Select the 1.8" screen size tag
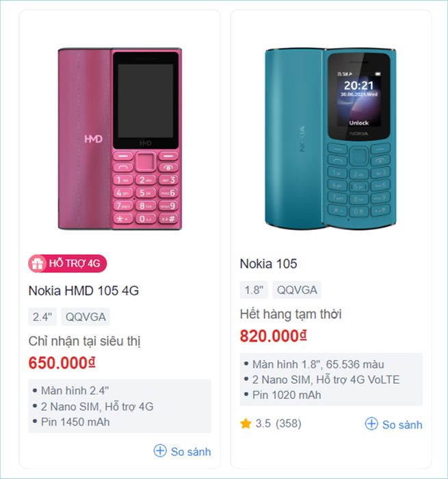The image size is (448, 479). [x=254, y=290]
